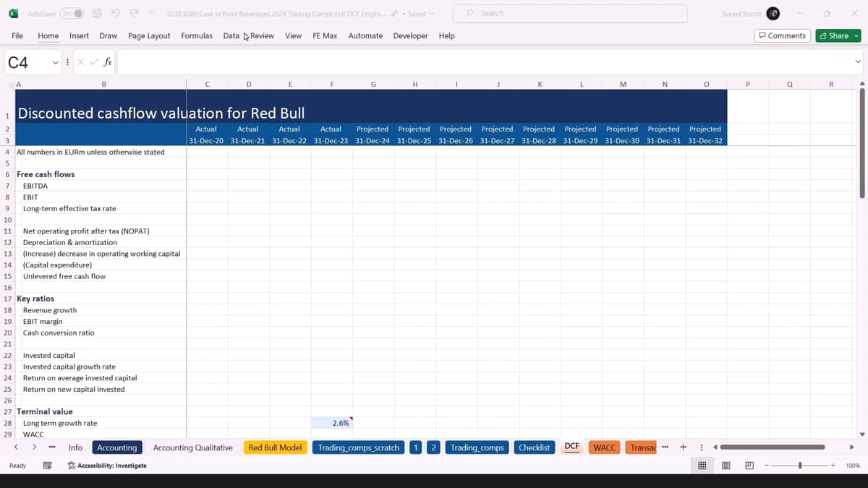Image resolution: width=868 pixels, height=488 pixels.
Task: Open the Formulas ribbon tab
Action: point(197,35)
